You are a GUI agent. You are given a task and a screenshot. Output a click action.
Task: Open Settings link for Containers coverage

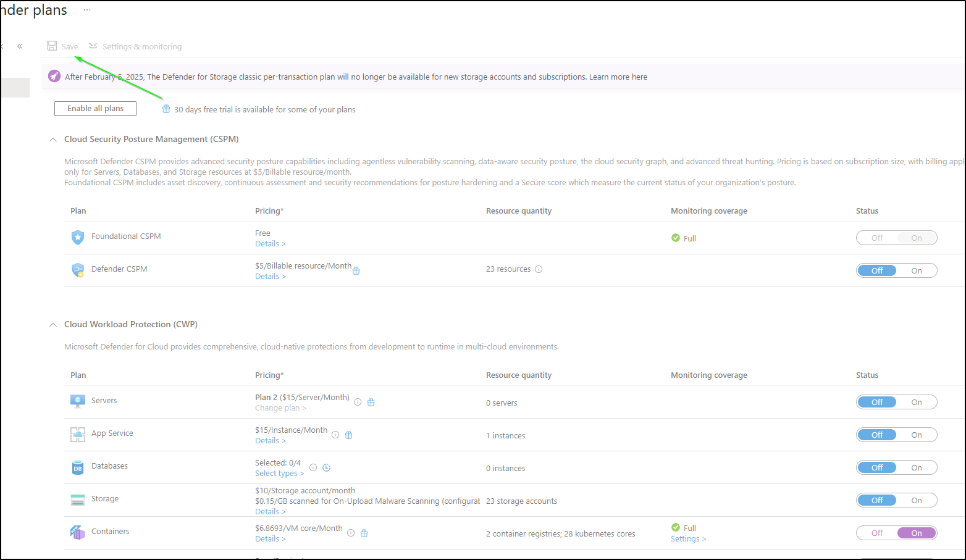(x=688, y=539)
